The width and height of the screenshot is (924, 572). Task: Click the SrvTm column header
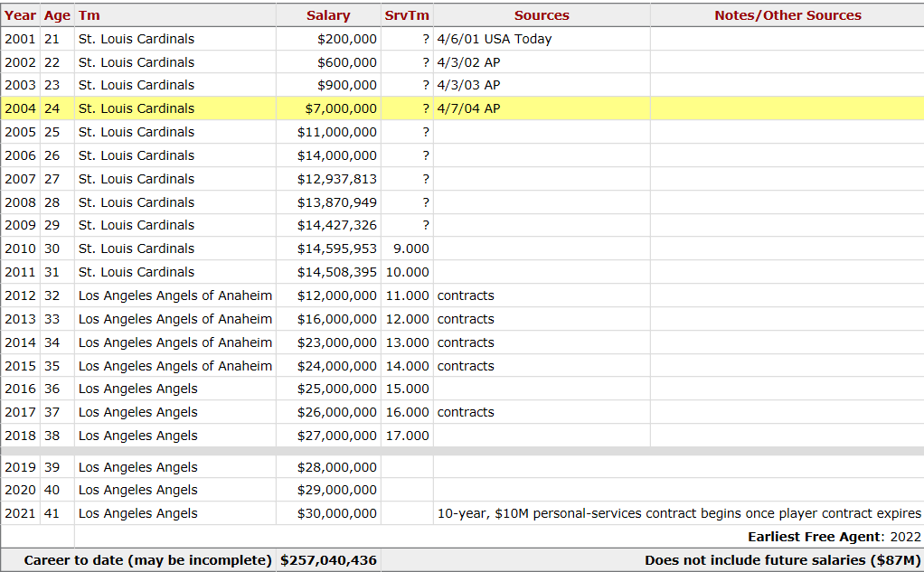click(x=407, y=15)
